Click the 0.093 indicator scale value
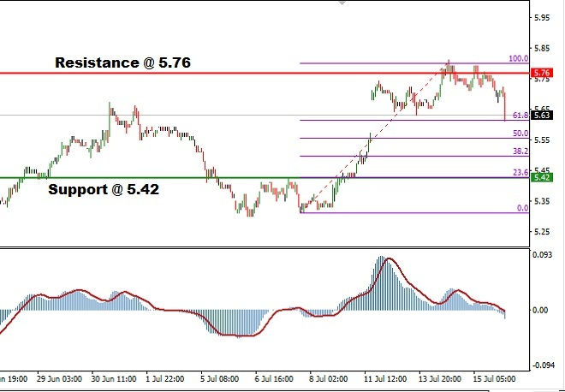 click(542, 255)
